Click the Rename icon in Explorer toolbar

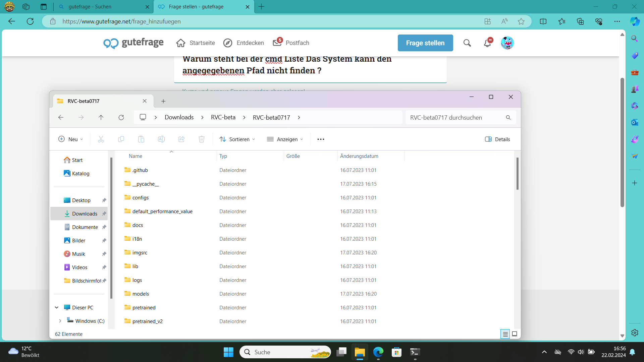coord(161,139)
